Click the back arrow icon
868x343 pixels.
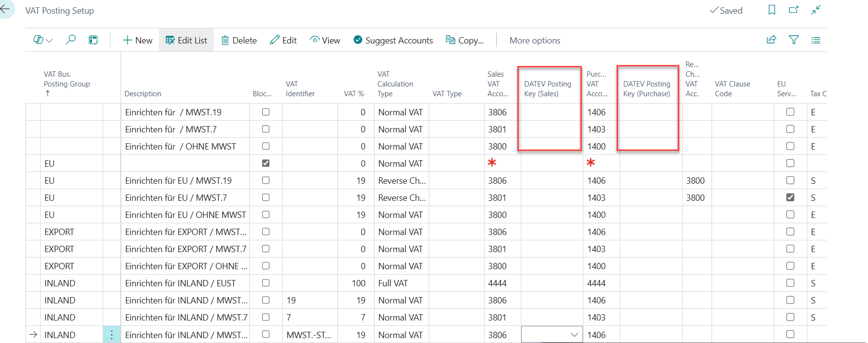tap(5, 9)
